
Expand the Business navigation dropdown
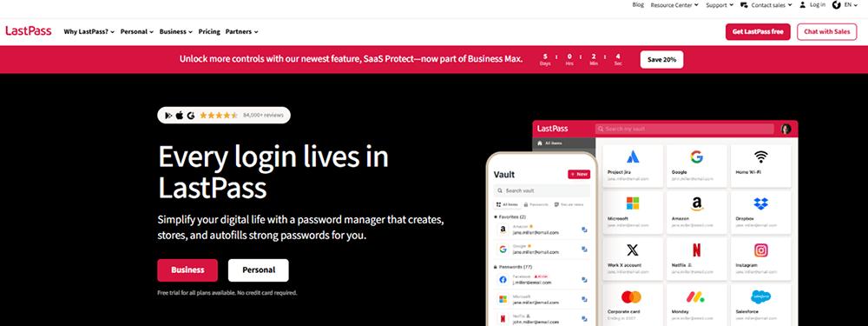pos(176,31)
